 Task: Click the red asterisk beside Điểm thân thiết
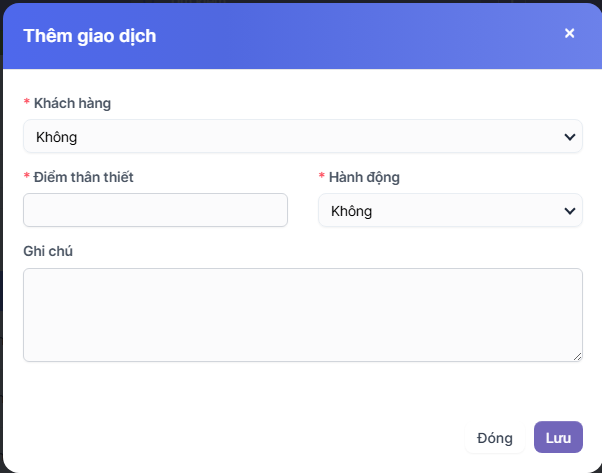pyautogui.click(x=26, y=178)
